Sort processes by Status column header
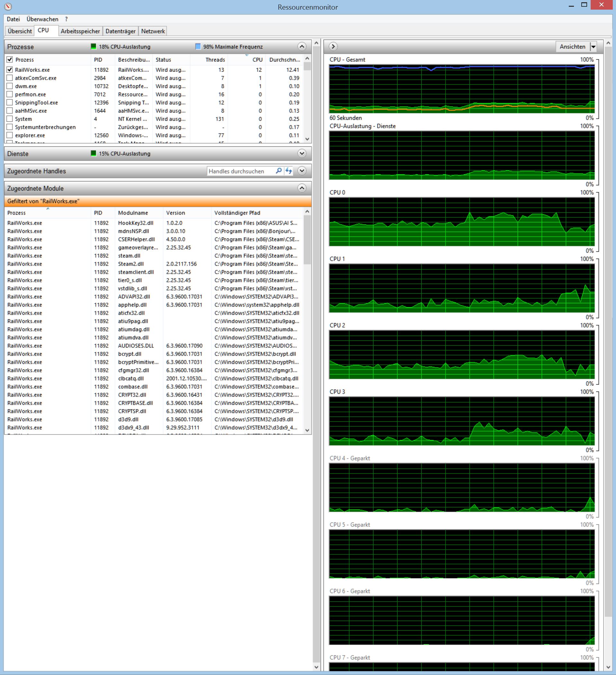The height and width of the screenshot is (675, 616). [172, 60]
